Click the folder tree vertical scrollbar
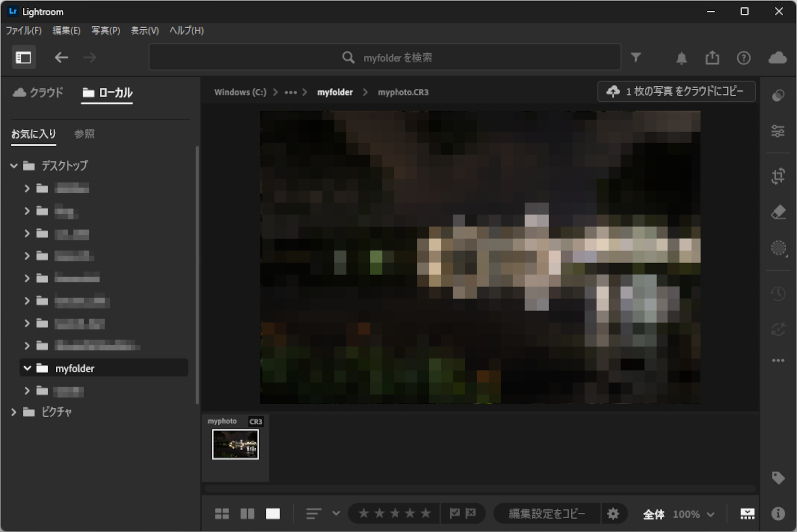The width and height of the screenshot is (797, 532). [x=197, y=275]
